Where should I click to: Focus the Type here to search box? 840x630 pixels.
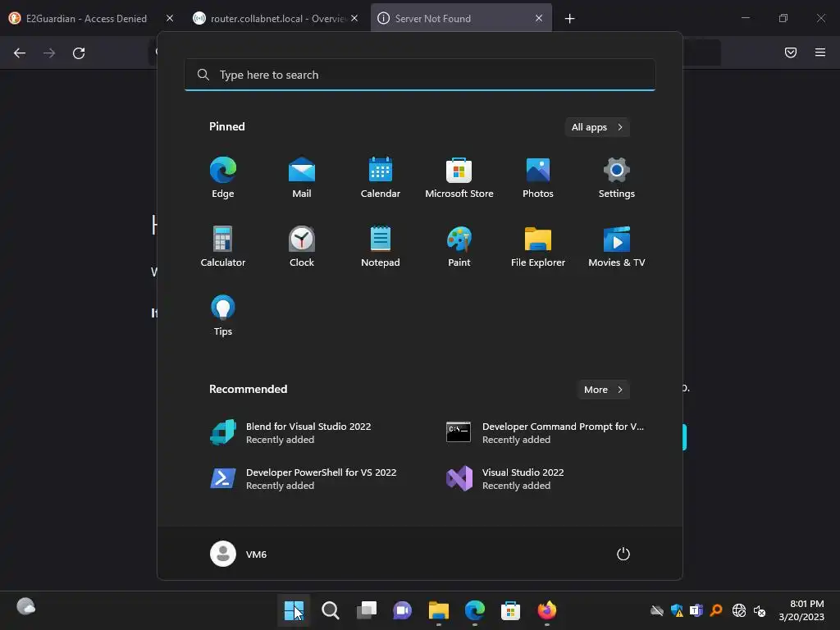[x=420, y=75]
